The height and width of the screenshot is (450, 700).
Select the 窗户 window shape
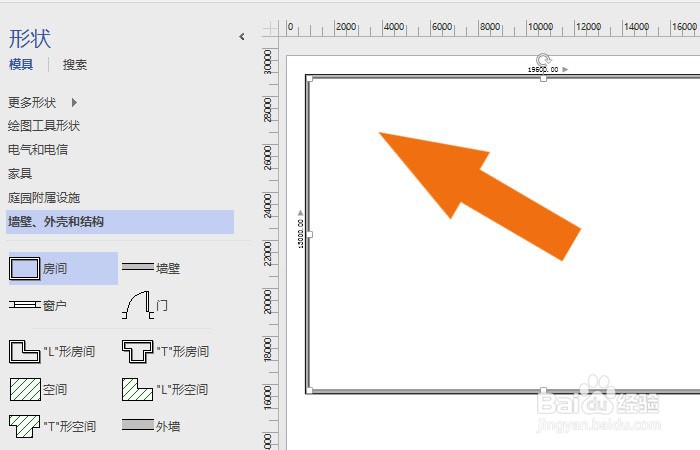tap(38, 305)
